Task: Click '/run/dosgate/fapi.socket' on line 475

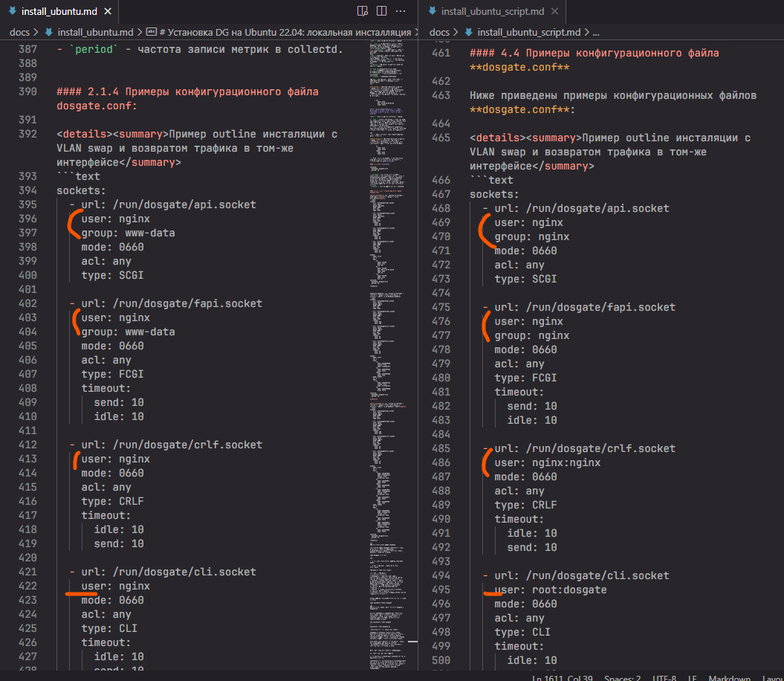Action: click(600, 308)
